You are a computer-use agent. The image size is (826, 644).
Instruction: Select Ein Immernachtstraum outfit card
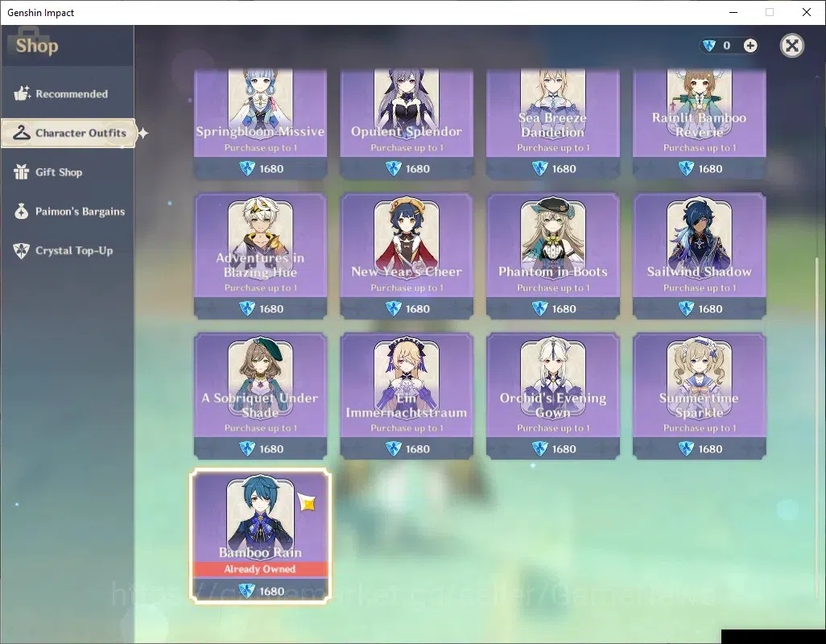[407, 396]
